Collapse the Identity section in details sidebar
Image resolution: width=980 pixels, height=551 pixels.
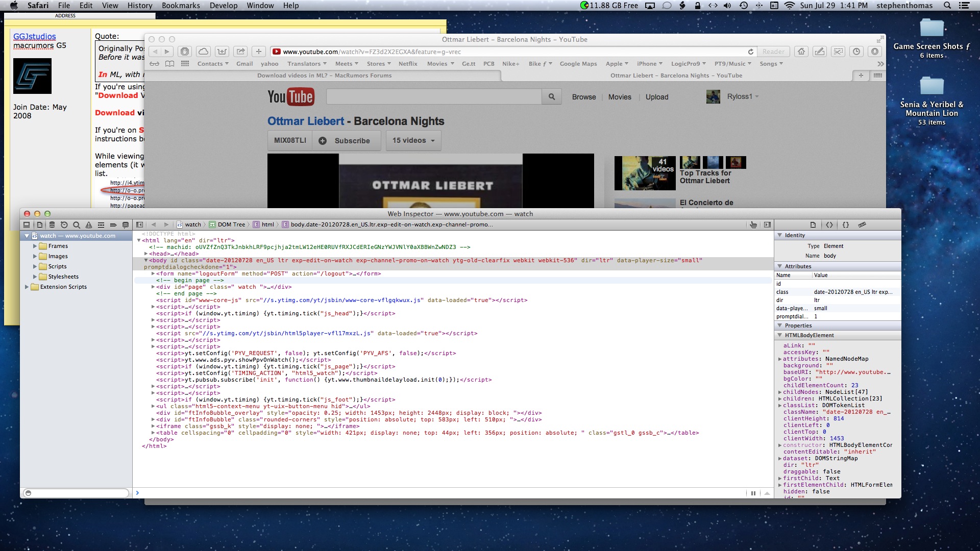coord(779,235)
